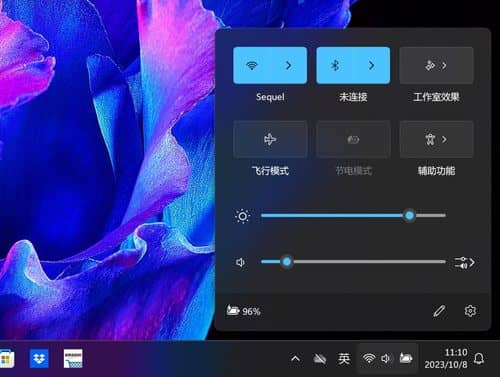Adjust the brightness slider thumb
The width and height of the screenshot is (500, 377).
[409, 216]
